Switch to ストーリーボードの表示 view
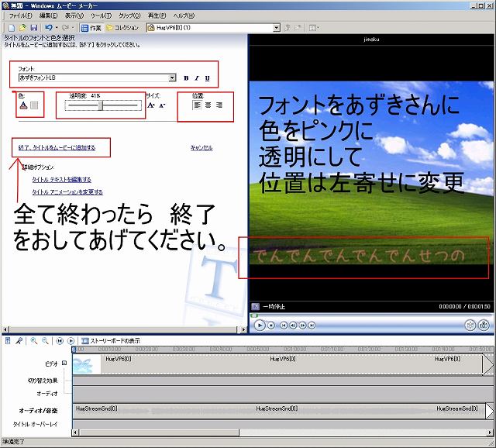496x448 pixels. click(x=110, y=341)
